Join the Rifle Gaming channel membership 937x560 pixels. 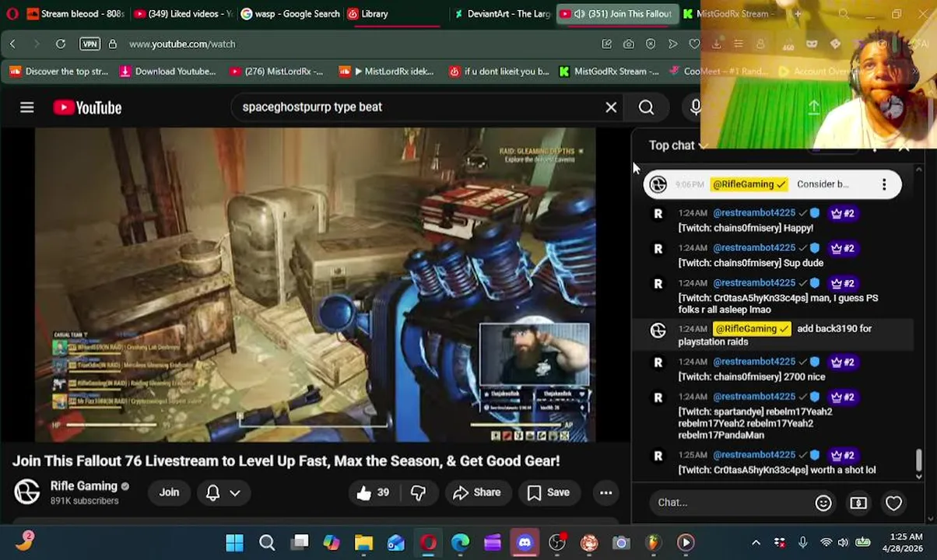point(169,492)
